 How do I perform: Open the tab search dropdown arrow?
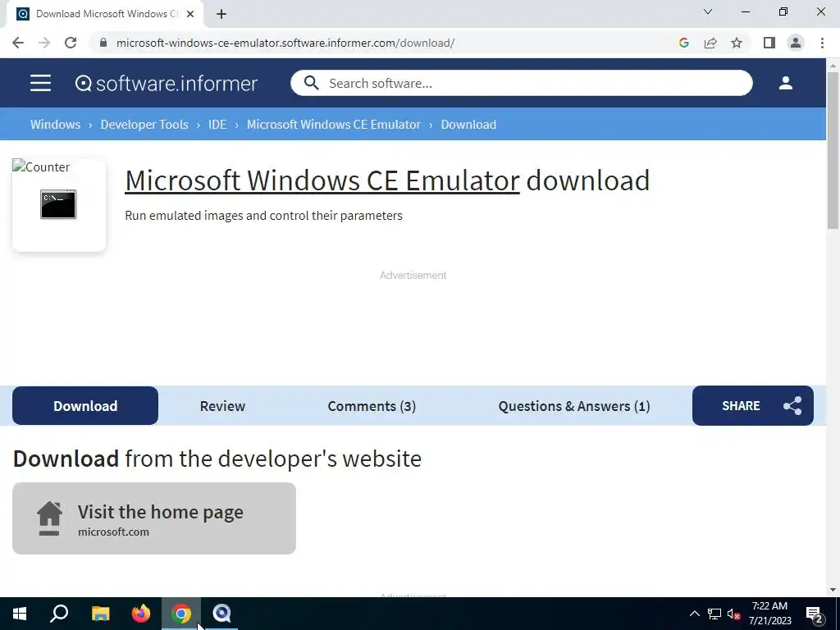pyautogui.click(x=708, y=11)
